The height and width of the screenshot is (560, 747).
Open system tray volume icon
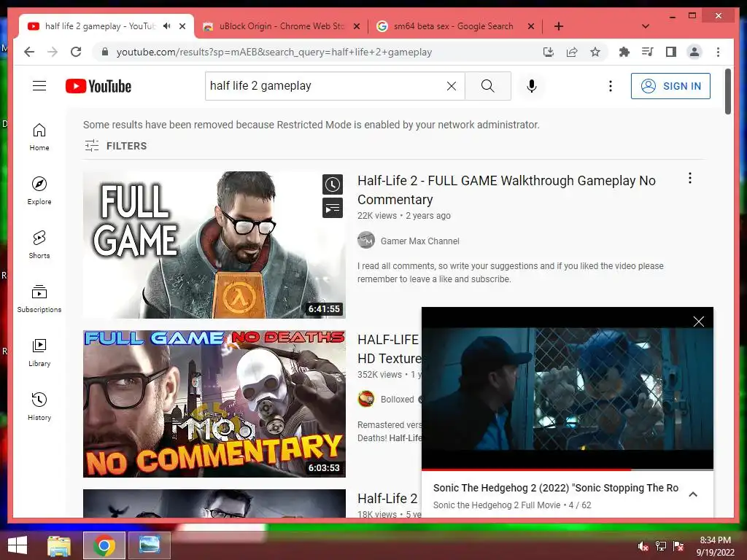pos(643,546)
